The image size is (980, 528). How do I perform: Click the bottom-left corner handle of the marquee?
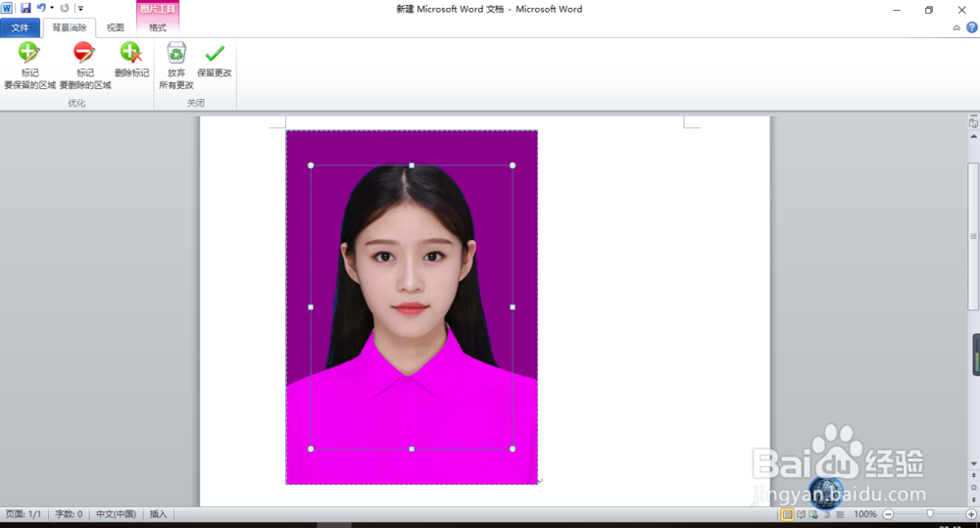pyautogui.click(x=311, y=449)
